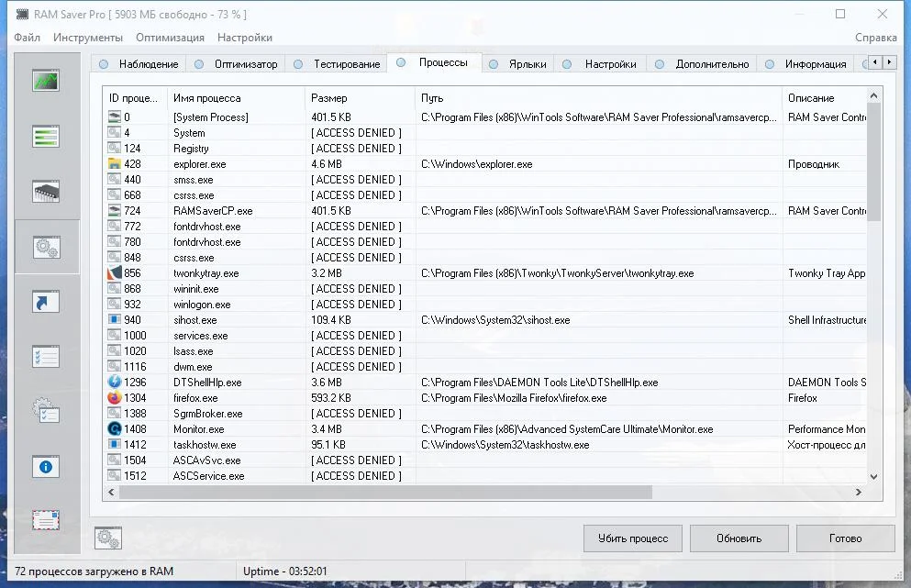Click the envelope mail sidebar icon

tap(46, 520)
